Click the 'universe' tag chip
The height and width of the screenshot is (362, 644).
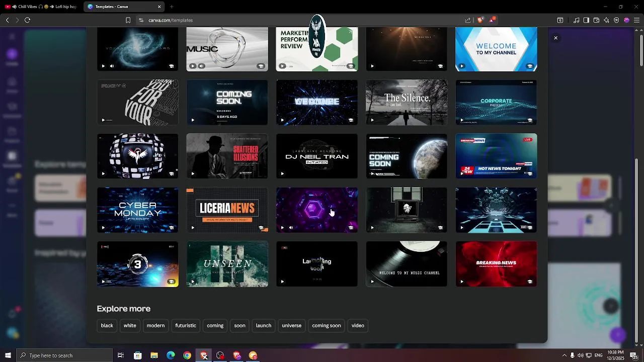(292, 326)
